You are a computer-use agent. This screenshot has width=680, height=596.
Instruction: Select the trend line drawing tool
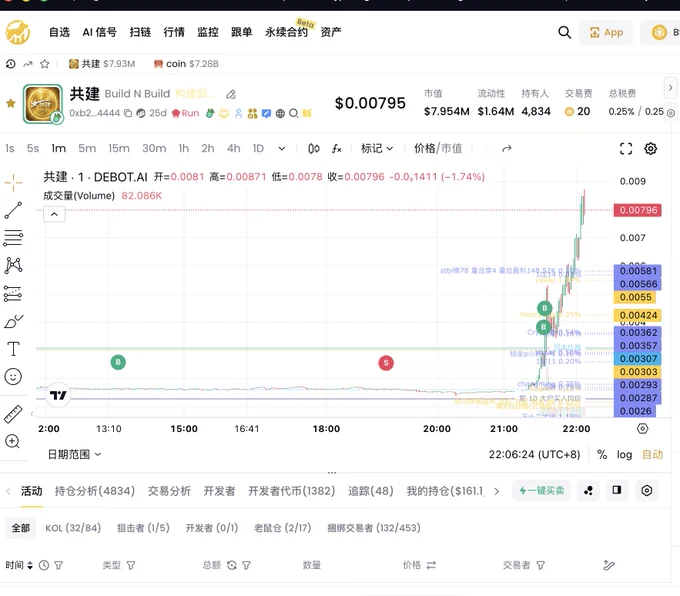[x=13, y=210]
